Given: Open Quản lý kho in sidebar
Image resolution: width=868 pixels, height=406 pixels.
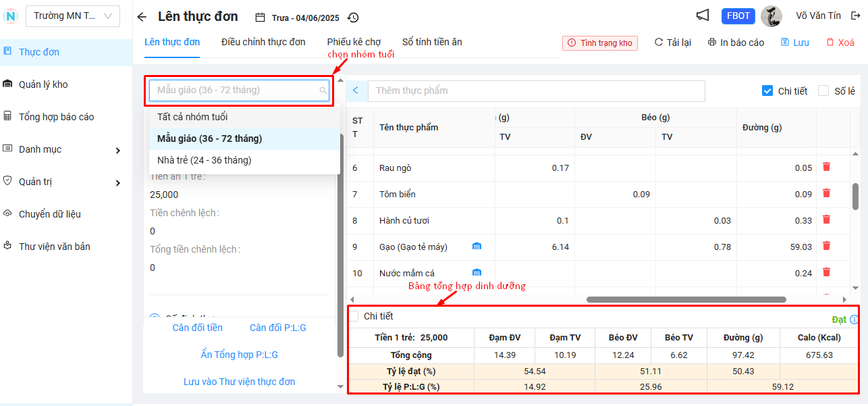Looking at the screenshot, I should click(x=43, y=84).
